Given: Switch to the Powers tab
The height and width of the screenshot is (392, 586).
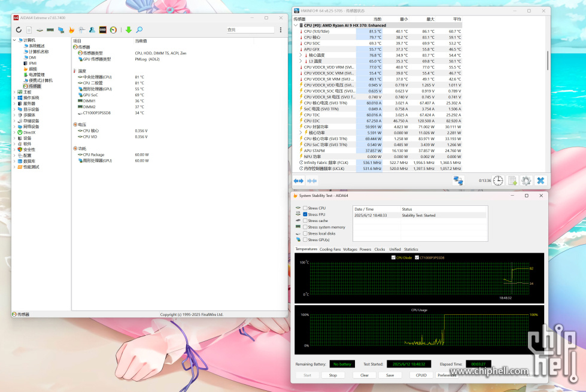Looking at the screenshot, I should click(x=366, y=249).
